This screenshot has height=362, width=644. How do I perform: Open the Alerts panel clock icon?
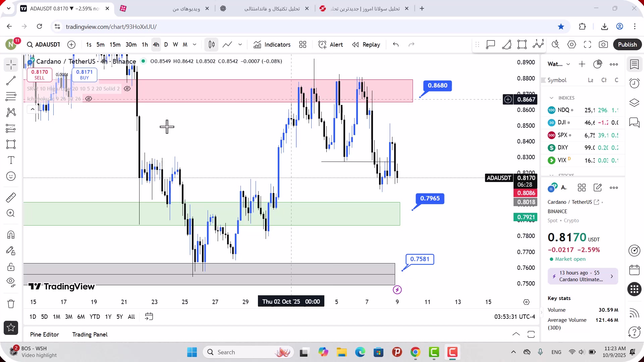[634, 83]
